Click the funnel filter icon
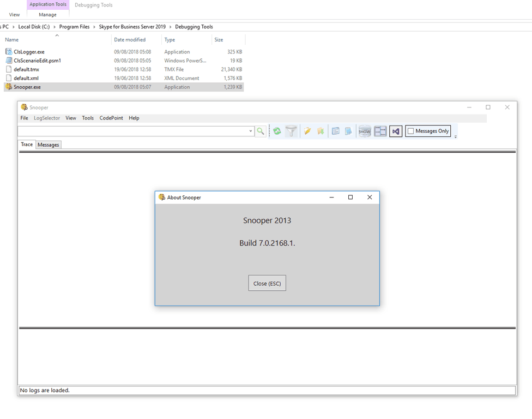The width and height of the screenshot is (532, 419). point(291,131)
